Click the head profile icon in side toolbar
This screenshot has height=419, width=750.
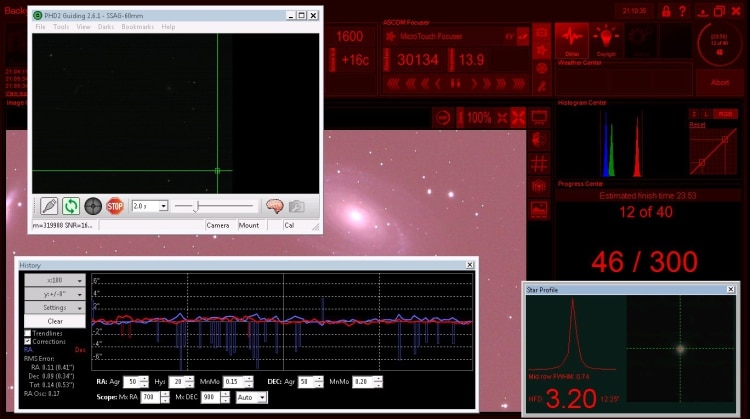540,140
